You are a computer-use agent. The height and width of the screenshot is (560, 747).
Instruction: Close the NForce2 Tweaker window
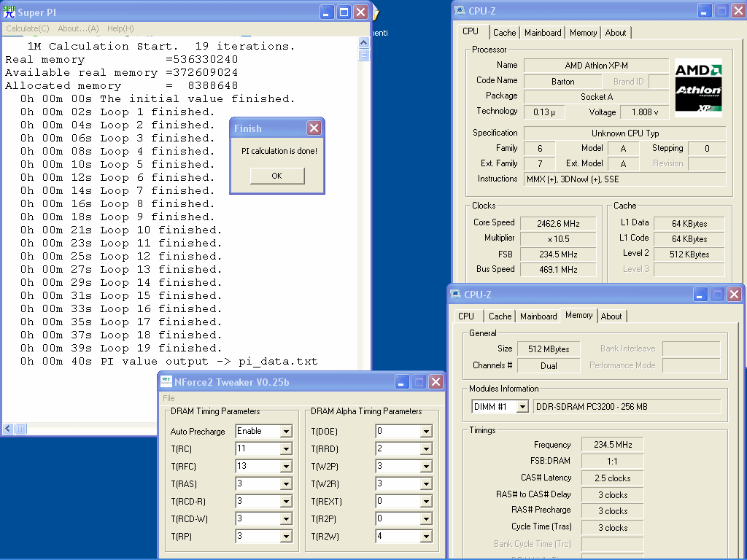[436, 381]
